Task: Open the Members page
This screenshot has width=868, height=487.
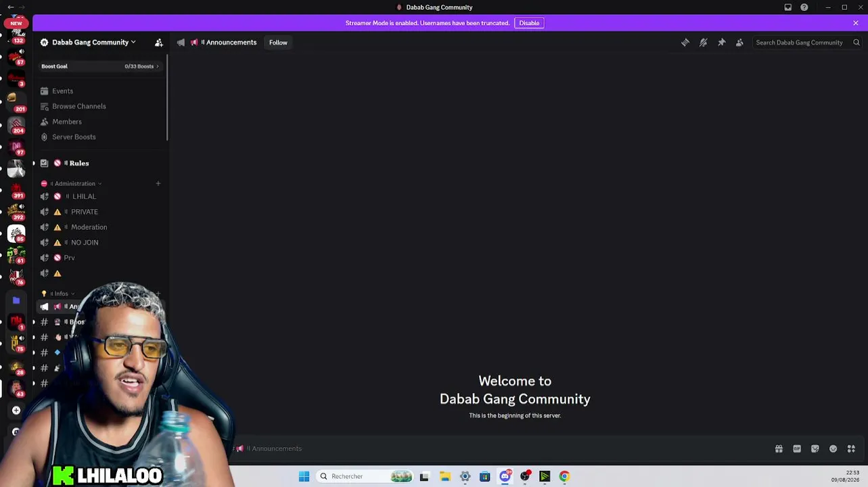Action: [x=66, y=122]
